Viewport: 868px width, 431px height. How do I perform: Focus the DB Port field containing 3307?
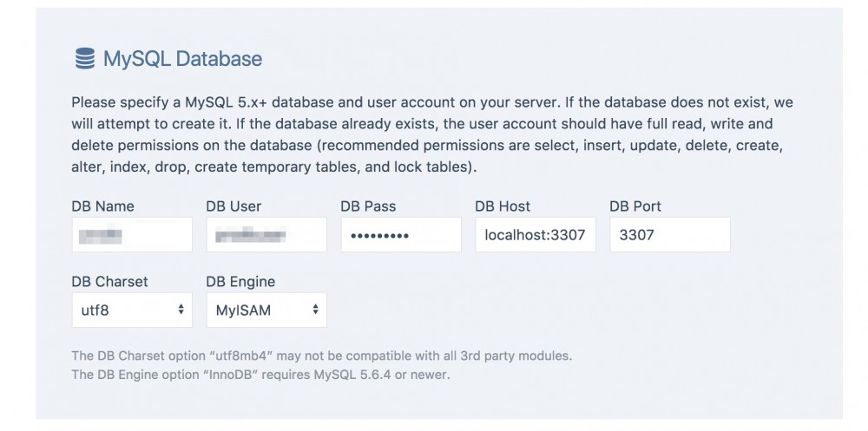(670, 235)
